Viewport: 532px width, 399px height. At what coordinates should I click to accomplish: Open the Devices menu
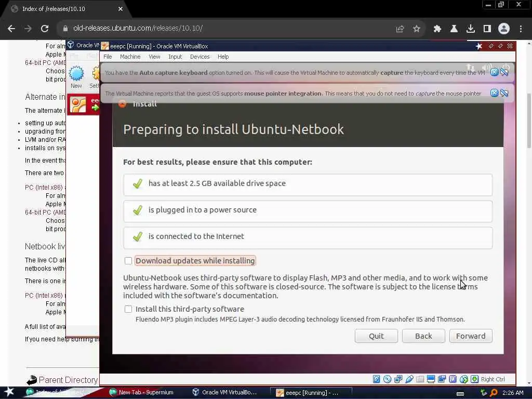click(x=200, y=57)
